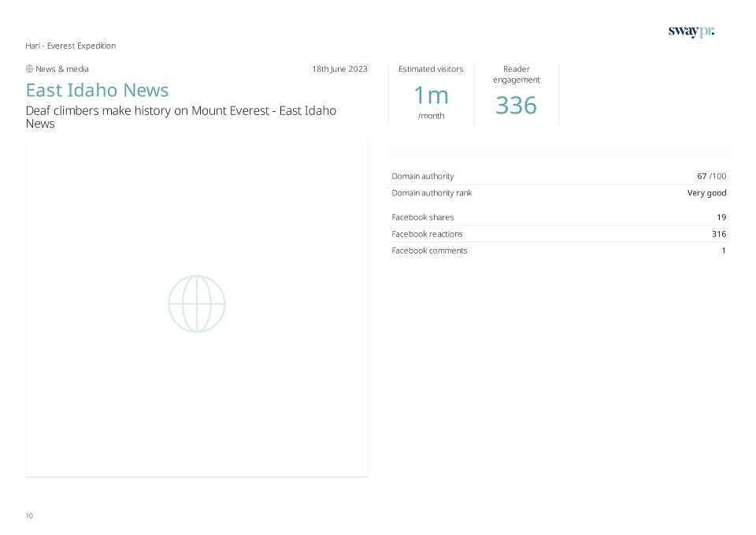The width and height of the screenshot is (756, 535).
Task: Click the '/month' text
Action: click(x=431, y=116)
